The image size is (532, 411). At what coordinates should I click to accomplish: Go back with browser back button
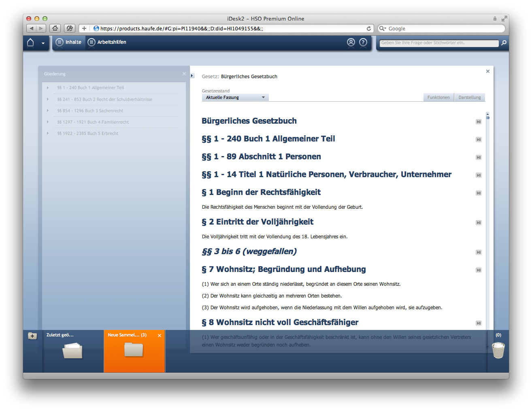[x=32, y=28]
